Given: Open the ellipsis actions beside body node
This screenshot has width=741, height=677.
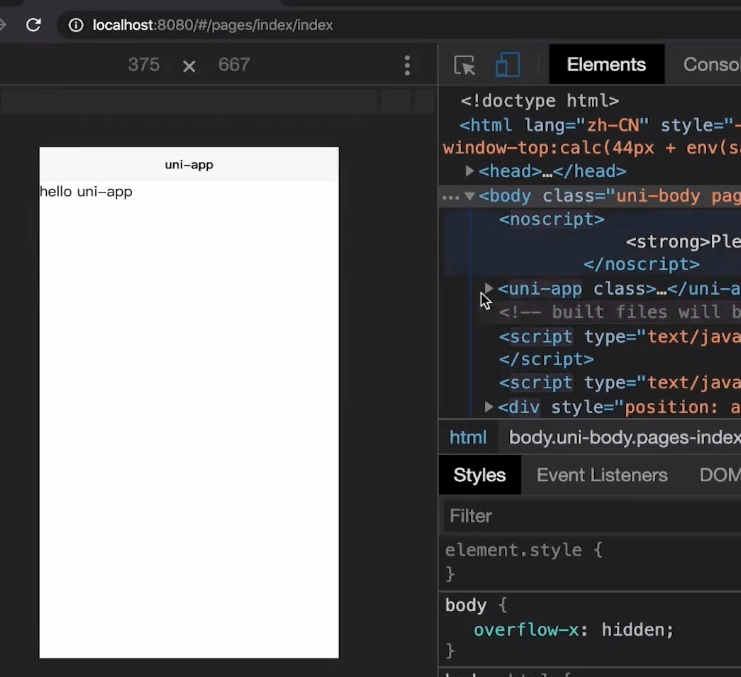Looking at the screenshot, I should [x=450, y=197].
